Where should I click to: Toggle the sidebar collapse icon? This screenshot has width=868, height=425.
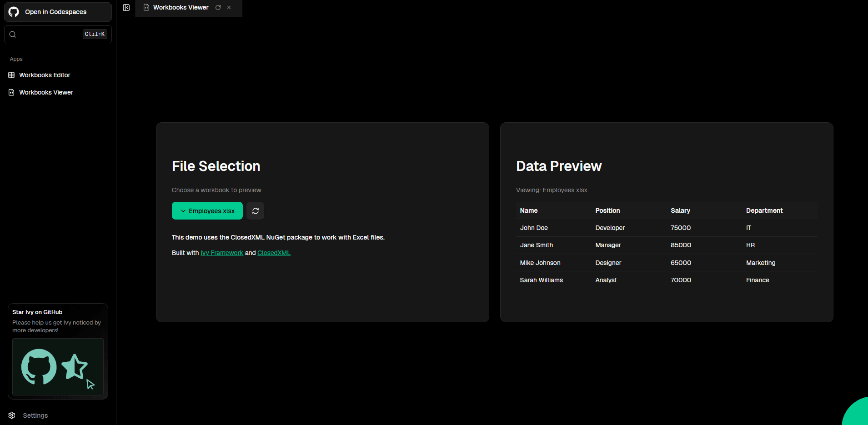pos(126,8)
